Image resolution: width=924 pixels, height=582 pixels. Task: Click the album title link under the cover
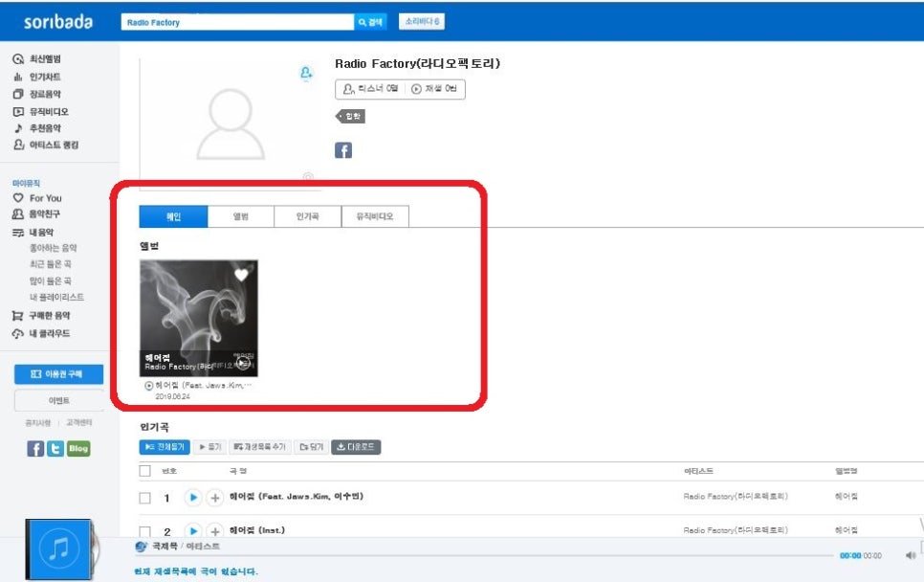[x=204, y=385]
